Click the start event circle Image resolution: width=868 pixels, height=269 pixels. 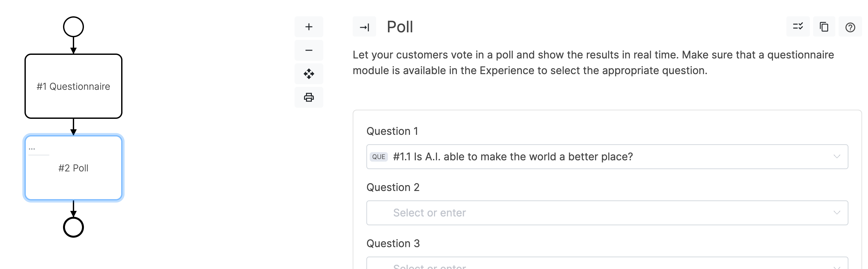coord(73,27)
